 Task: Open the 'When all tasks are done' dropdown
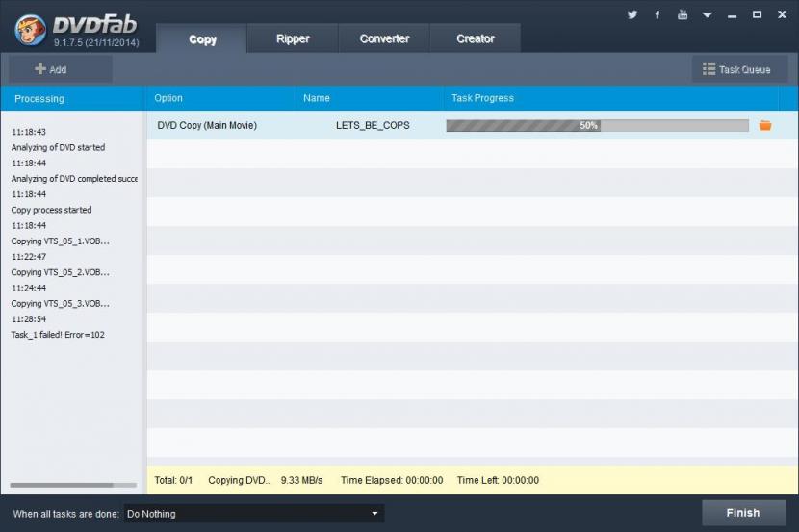253,514
